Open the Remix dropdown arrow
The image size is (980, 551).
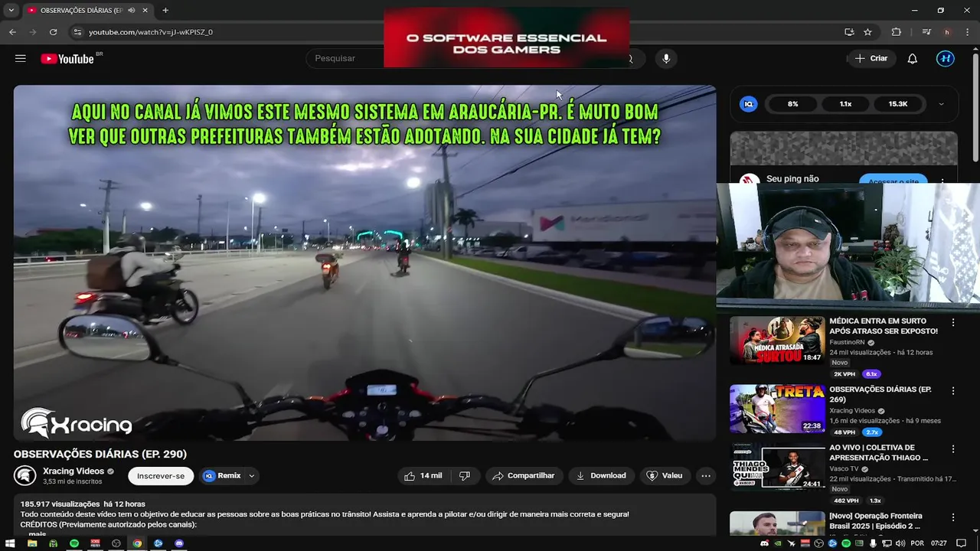[251, 476]
